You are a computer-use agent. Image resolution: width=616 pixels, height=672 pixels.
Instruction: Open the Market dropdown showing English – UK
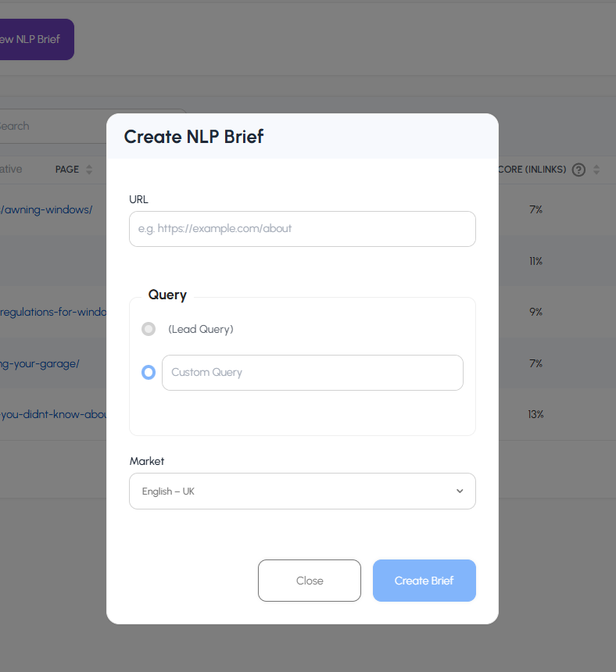coord(302,491)
